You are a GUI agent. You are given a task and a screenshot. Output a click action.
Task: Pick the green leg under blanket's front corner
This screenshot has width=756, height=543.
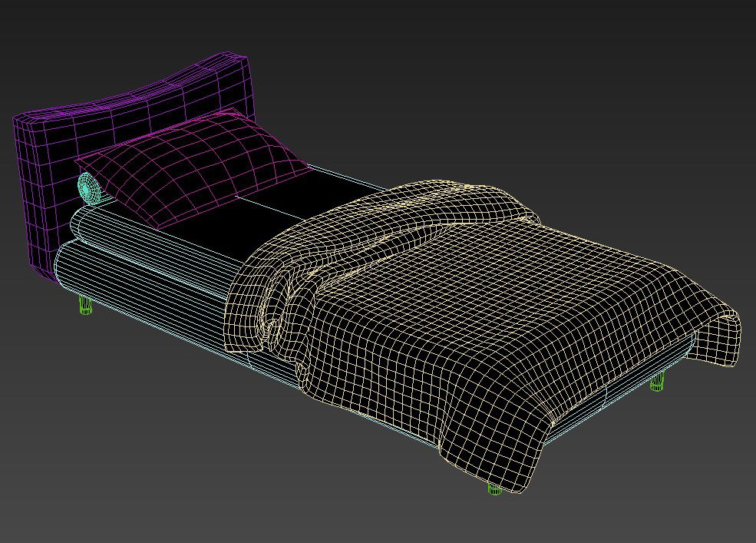(x=495, y=488)
